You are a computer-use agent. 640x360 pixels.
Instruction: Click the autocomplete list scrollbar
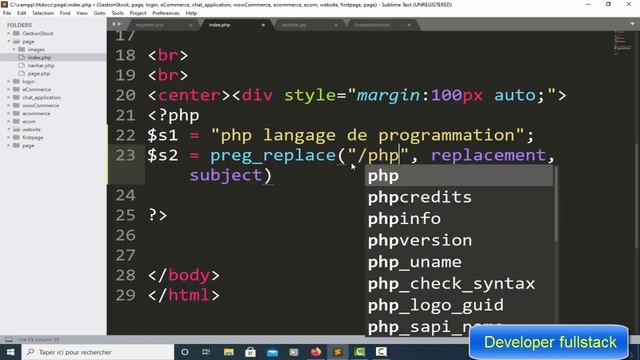pyautogui.click(x=556, y=204)
